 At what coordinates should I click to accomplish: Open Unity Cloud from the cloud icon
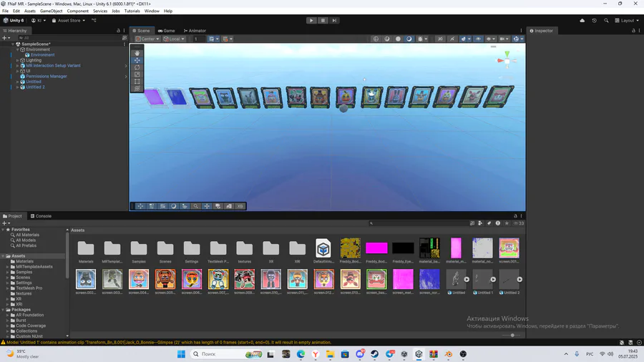pos(582,21)
